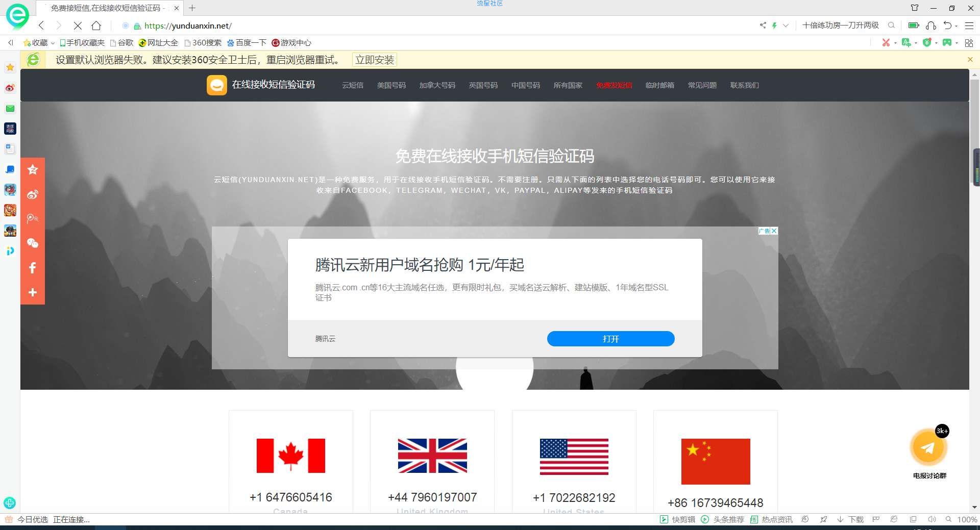Collapse the sidebar with left arrow toggle
The height and width of the screenshot is (530, 980).
tap(10, 43)
